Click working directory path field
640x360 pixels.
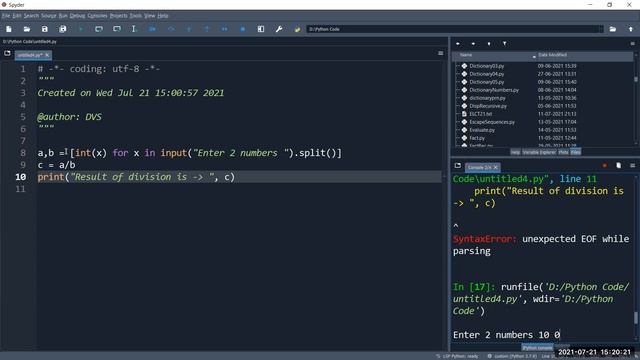tap(454, 29)
